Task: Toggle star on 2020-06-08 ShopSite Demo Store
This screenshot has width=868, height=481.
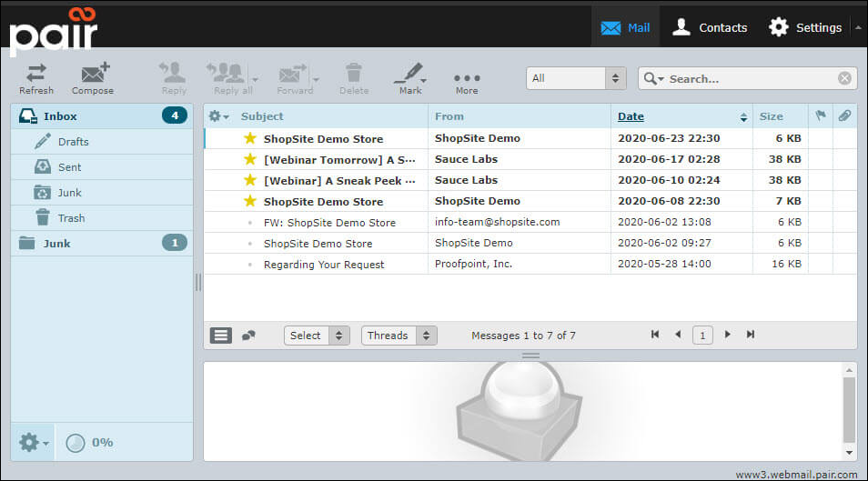Action: click(x=250, y=201)
